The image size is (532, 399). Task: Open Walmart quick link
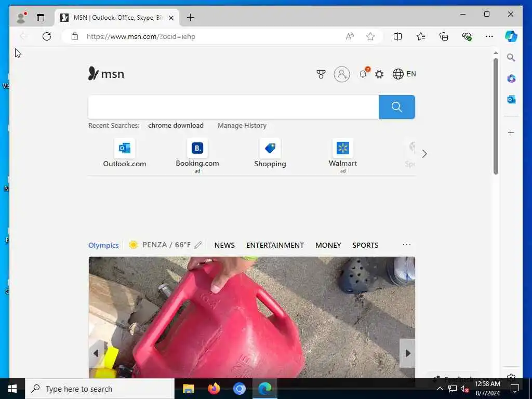click(x=343, y=155)
